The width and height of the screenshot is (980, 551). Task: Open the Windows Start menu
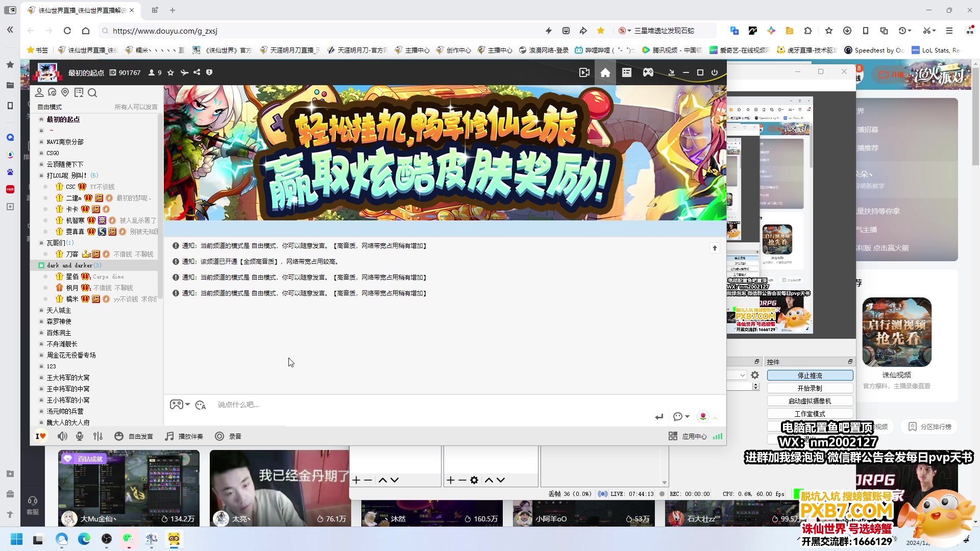point(17,539)
